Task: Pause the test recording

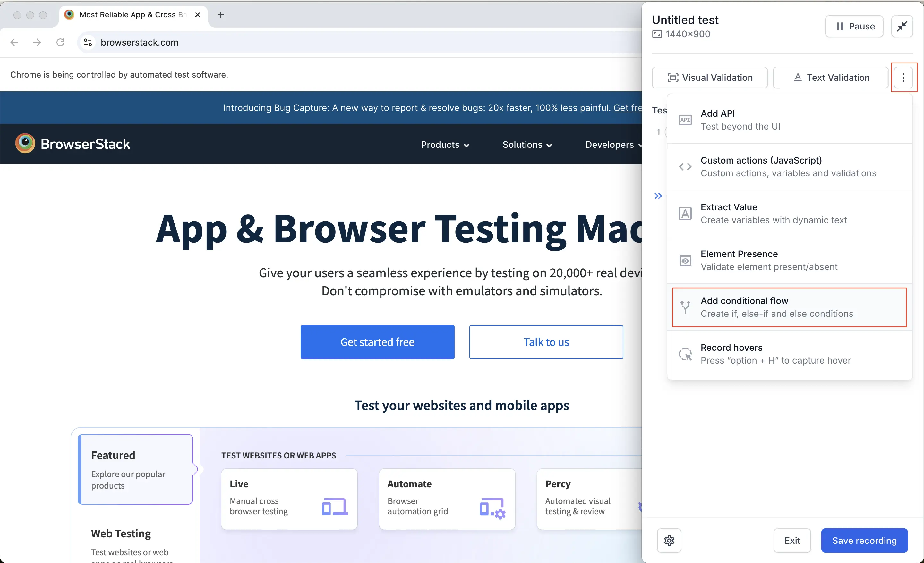Action: tap(854, 26)
